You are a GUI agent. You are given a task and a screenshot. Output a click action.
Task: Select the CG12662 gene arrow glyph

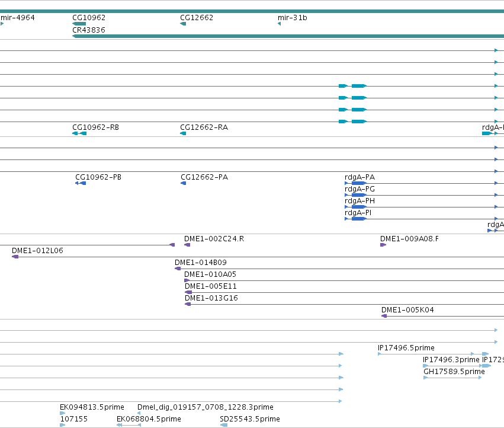pos(183,24)
